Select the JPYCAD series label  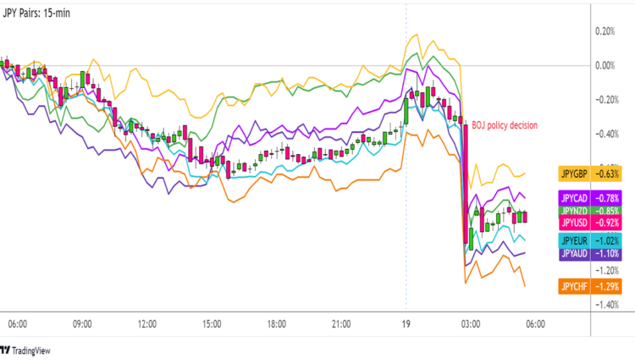(x=574, y=198)
